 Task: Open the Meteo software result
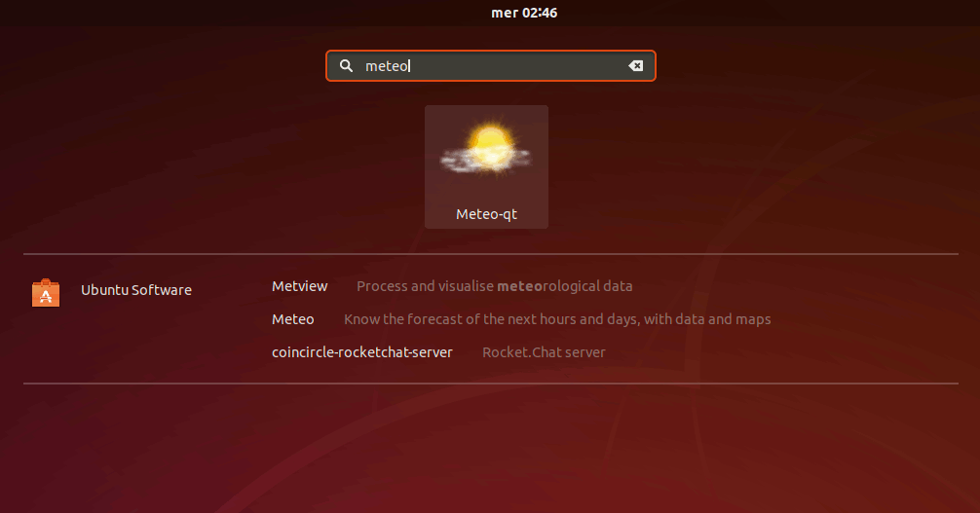click(292, 319)
